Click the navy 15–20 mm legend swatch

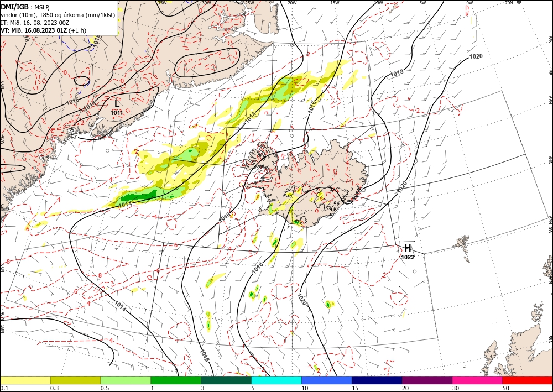click(377, 380)
